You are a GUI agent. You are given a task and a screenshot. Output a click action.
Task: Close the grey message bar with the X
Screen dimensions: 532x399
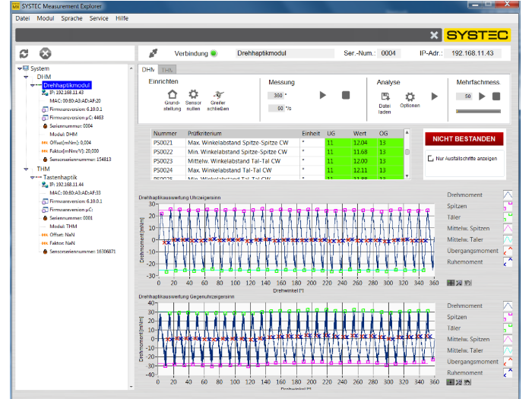click(x=434, y=35)
